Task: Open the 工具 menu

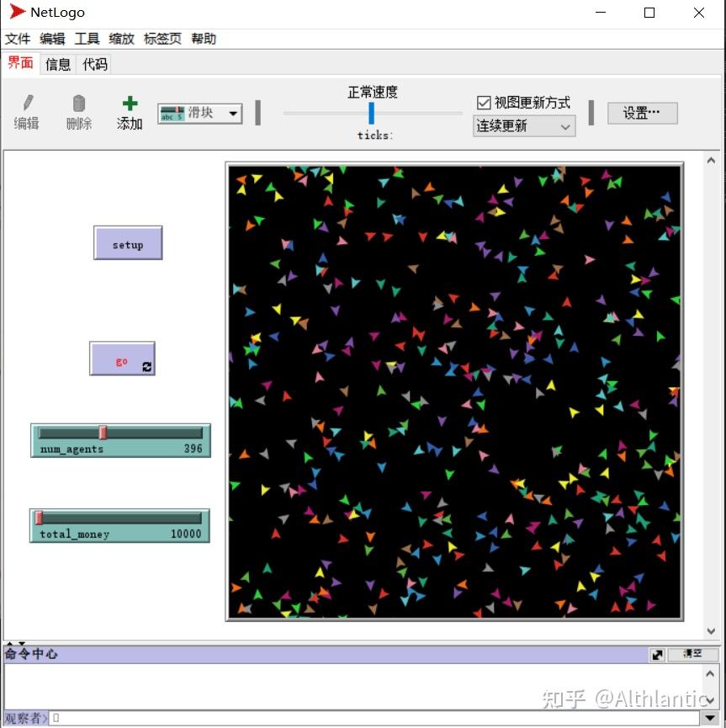Action: click(x=86, y=38)
